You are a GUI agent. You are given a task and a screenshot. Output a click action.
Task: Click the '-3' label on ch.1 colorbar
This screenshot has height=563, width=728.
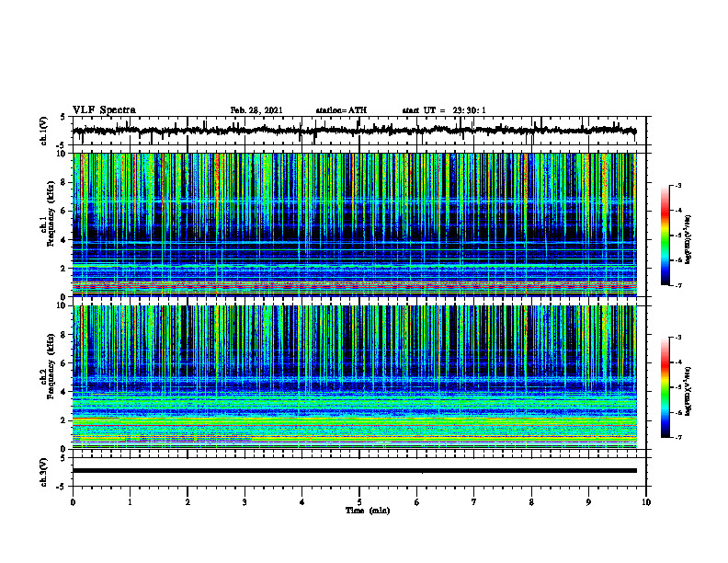[x=677, y=185]
